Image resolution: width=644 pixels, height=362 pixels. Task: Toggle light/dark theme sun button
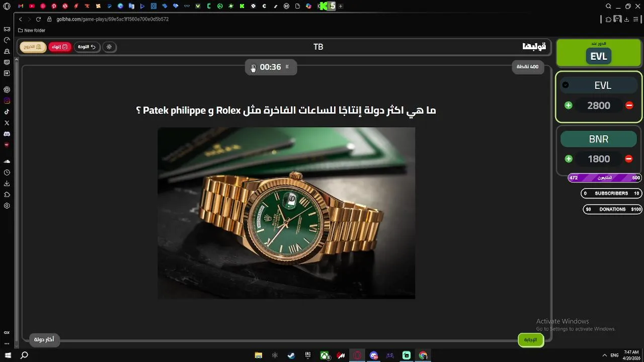(x=109, y=47)
